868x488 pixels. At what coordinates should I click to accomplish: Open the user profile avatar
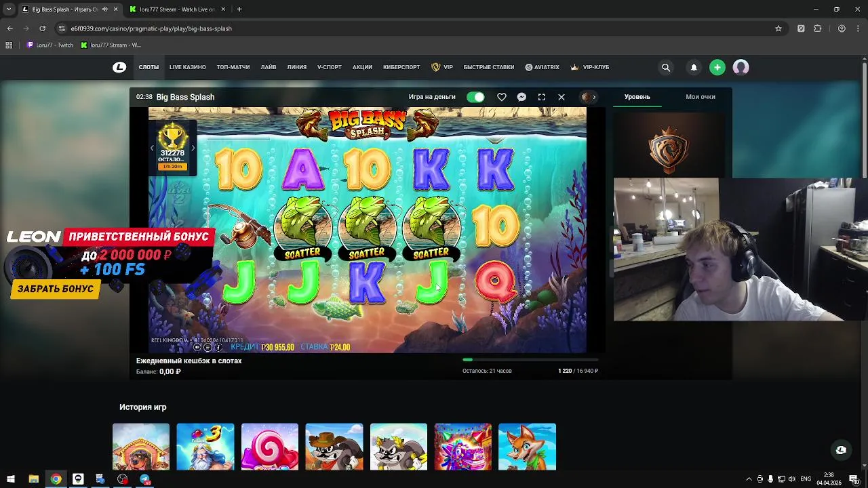pyautogui.click(x=741, y=67)
